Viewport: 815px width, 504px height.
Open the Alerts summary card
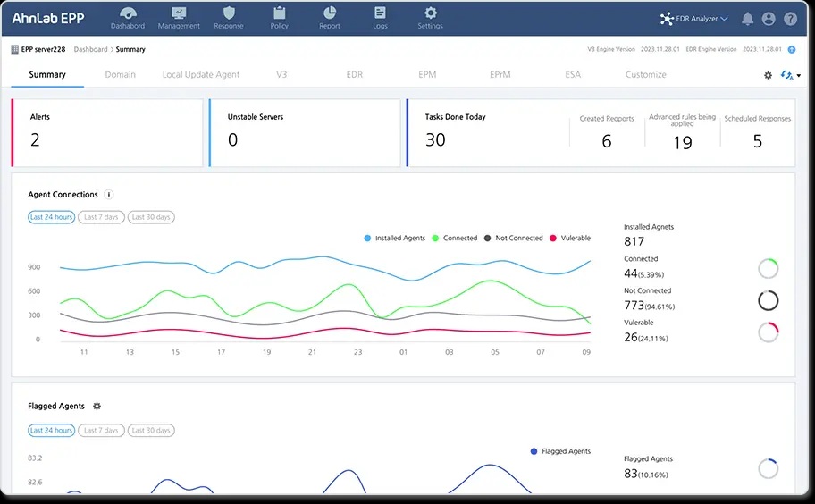click(107, 133)
